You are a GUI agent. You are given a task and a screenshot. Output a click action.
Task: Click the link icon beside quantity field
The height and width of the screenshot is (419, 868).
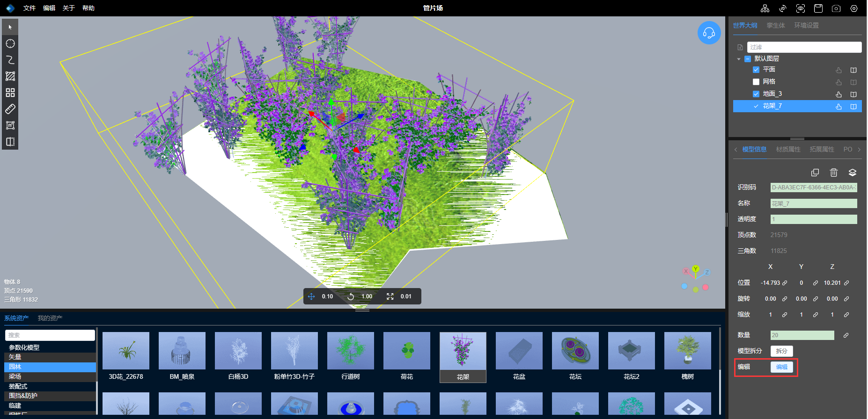[846, 335]
